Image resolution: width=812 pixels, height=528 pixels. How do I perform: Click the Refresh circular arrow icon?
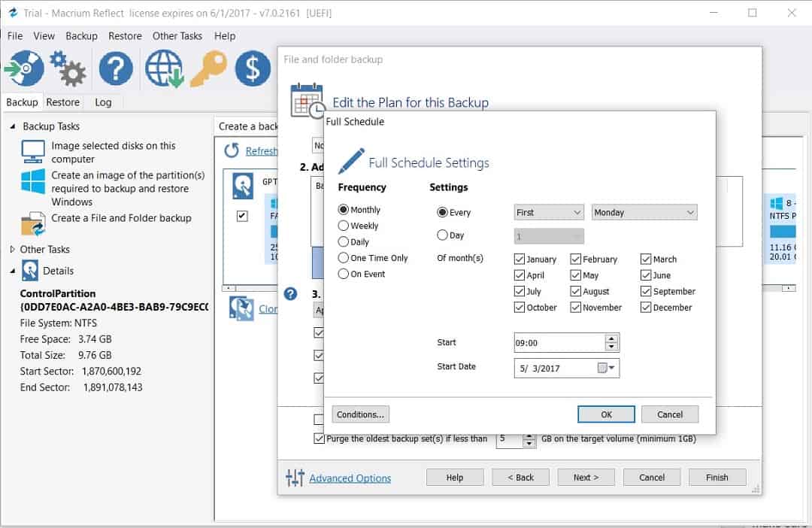click(232, 150)
